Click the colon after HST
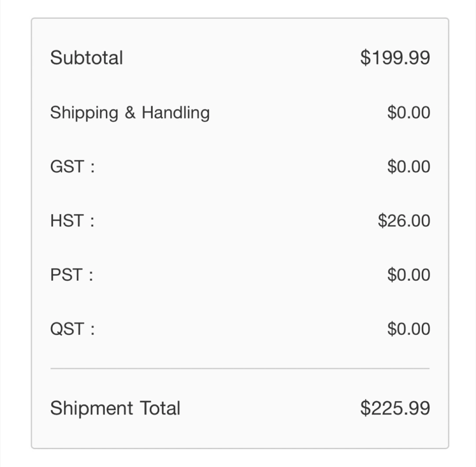The image size is (476, 467). (x=92, y=221)
